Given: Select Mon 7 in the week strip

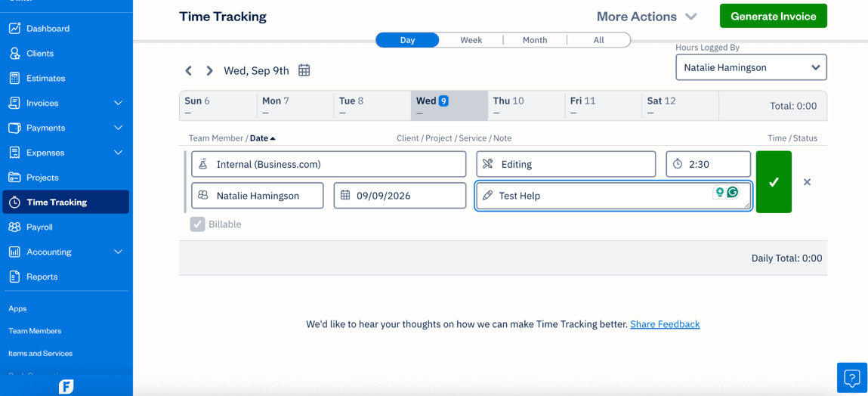Looking at the screenshot, I should click(x=295, y=106).
